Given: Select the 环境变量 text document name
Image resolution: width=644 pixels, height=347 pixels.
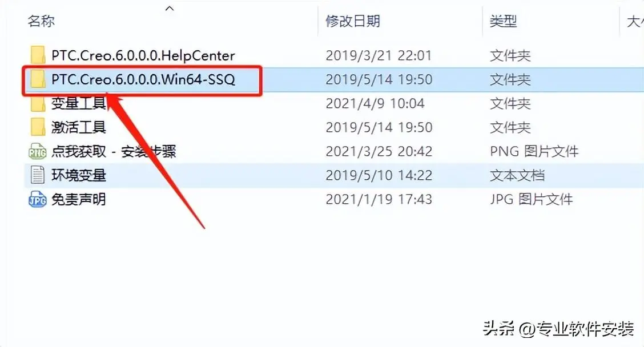Looking at the screenshot, I should coord(79,175).
